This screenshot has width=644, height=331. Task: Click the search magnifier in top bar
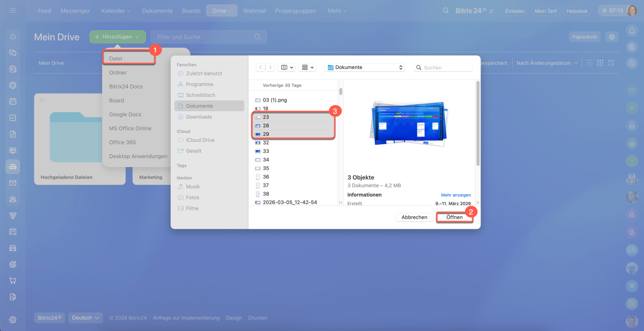(446, 11)
